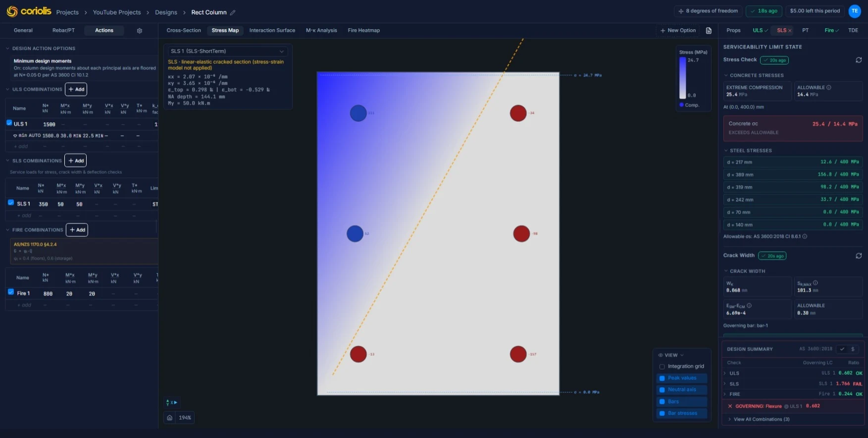868x438 pixels.
Task: Click the 194% zoom level indicator
Action: pyautogui.click(x=185, y=418)
